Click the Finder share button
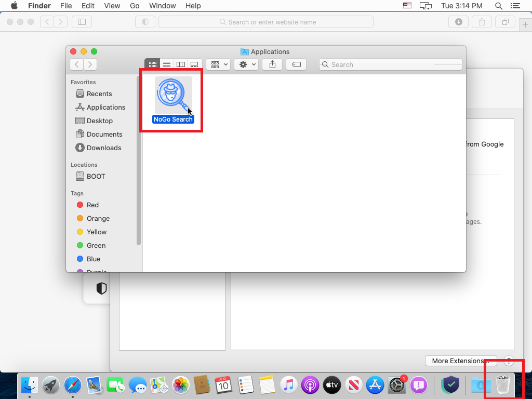The width and height of the screenshot is (532, 399). (272, 64)
